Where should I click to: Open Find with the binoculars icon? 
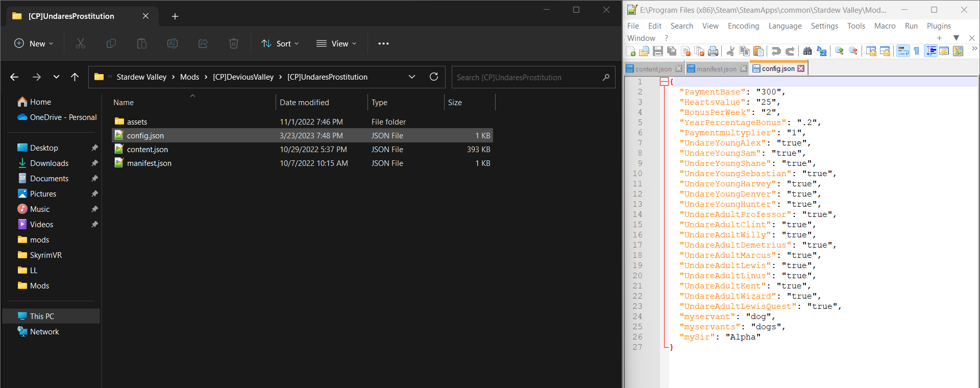(x=807, y=51)
